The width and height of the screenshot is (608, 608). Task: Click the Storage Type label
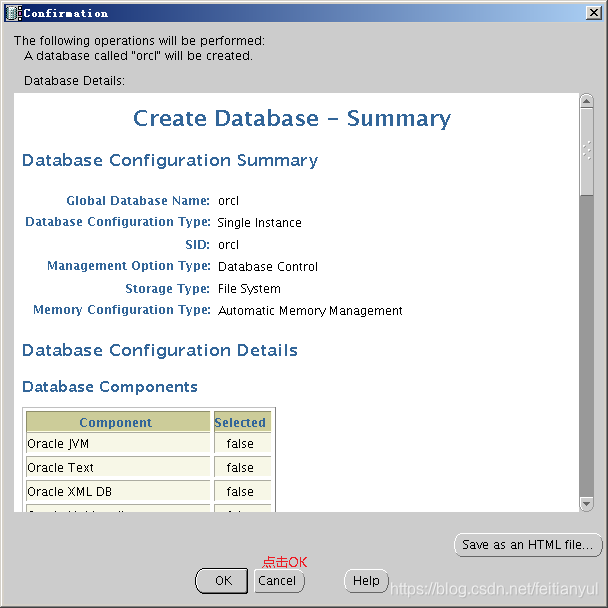pyautogui.click(x=168, y=289)
